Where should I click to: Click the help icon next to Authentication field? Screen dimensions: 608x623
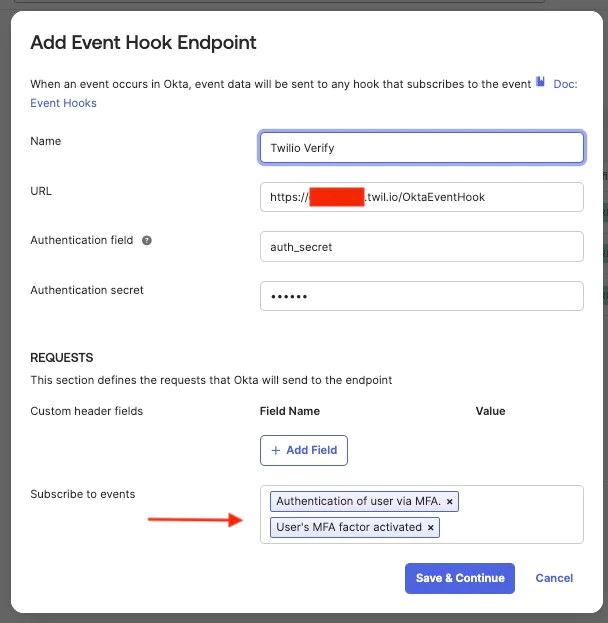[x=147, y=241]
